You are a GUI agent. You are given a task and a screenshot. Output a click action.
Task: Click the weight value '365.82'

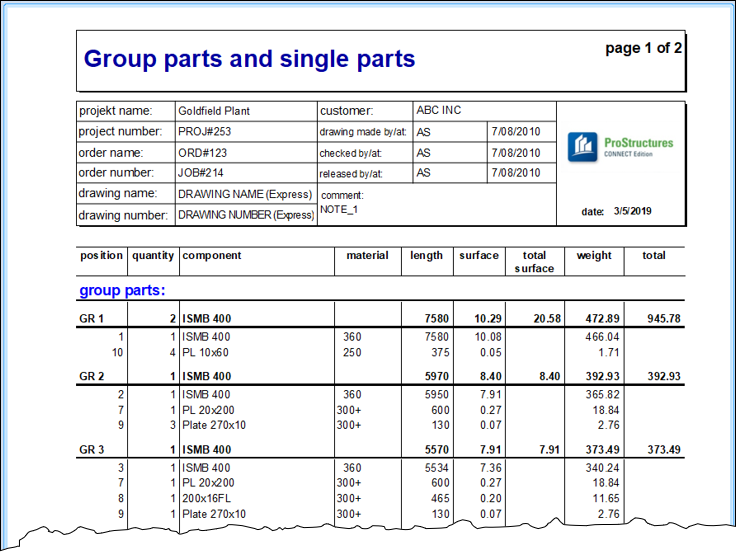(602, 395)
